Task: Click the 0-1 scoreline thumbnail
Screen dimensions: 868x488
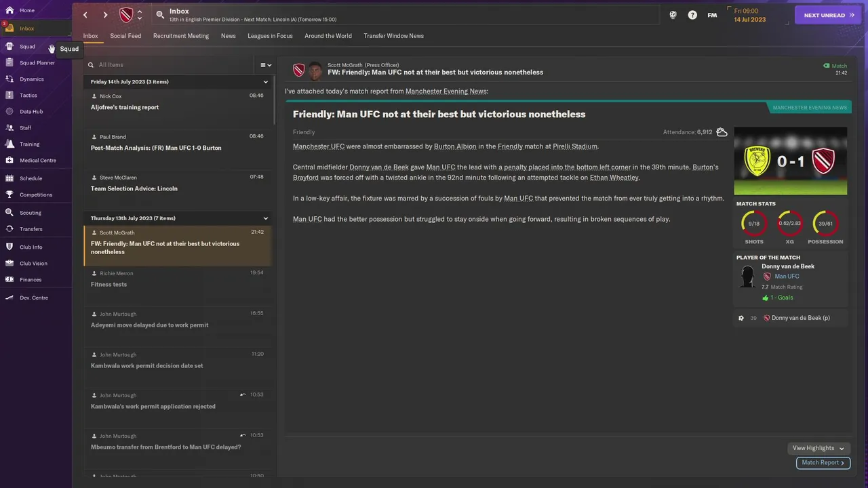Action: coord(791,161)
